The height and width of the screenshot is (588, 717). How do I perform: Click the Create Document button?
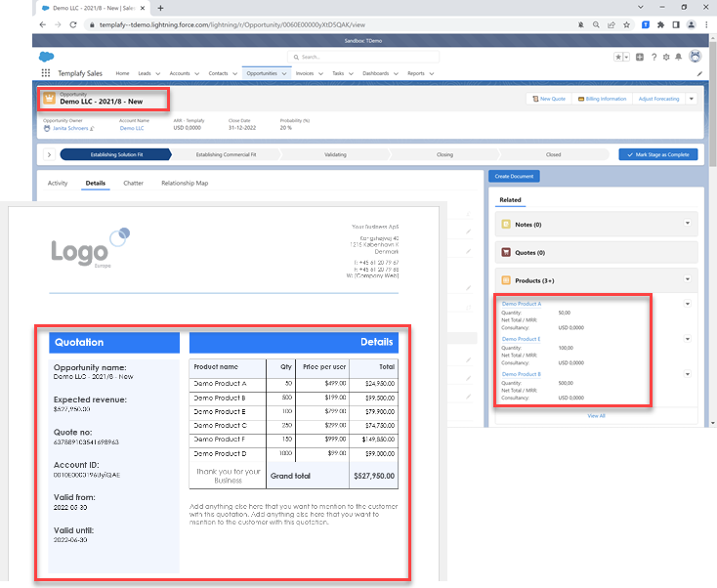pyautogui.click(x=514, y=176)
